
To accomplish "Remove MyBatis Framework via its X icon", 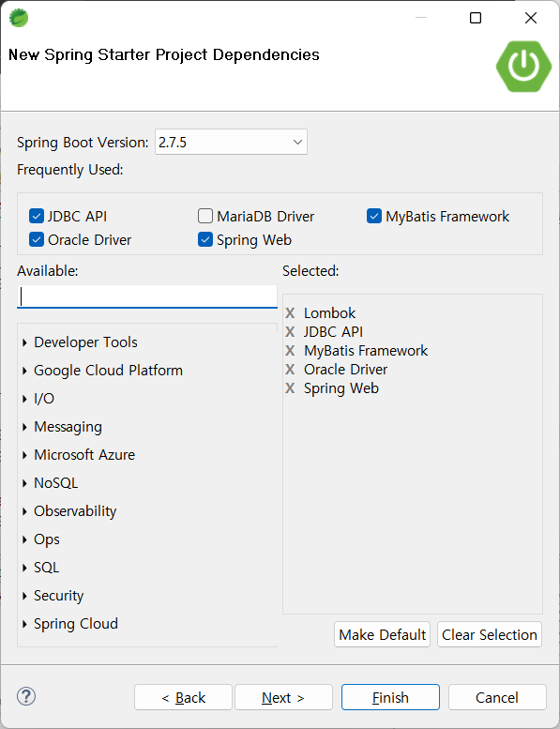I will pos(290,350).
